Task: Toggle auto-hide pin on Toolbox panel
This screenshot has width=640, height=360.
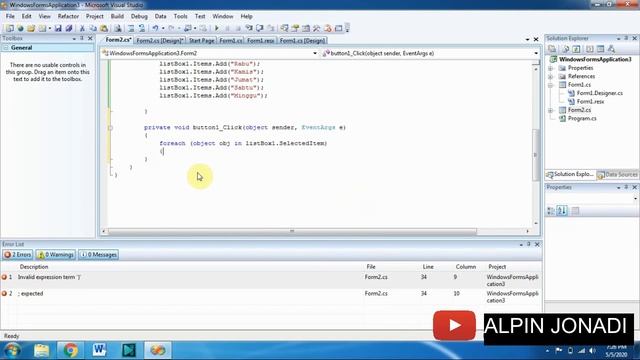Action: [x=82, y=38]
